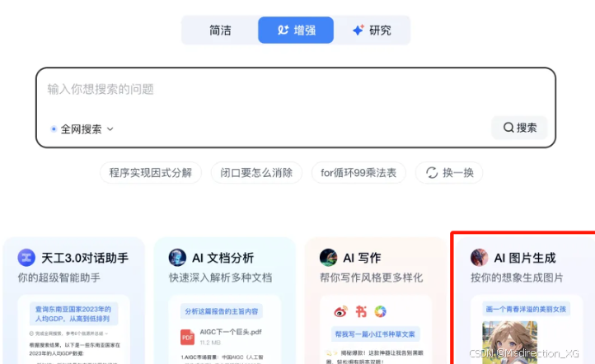Click the AI 写作 avatar icon
This screenshot has width=595, height=364.
tap(328, 258)
